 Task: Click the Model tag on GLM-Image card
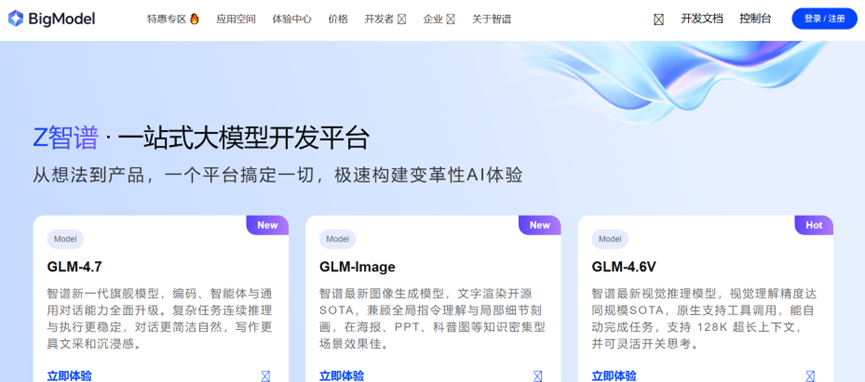pos(338,239)
